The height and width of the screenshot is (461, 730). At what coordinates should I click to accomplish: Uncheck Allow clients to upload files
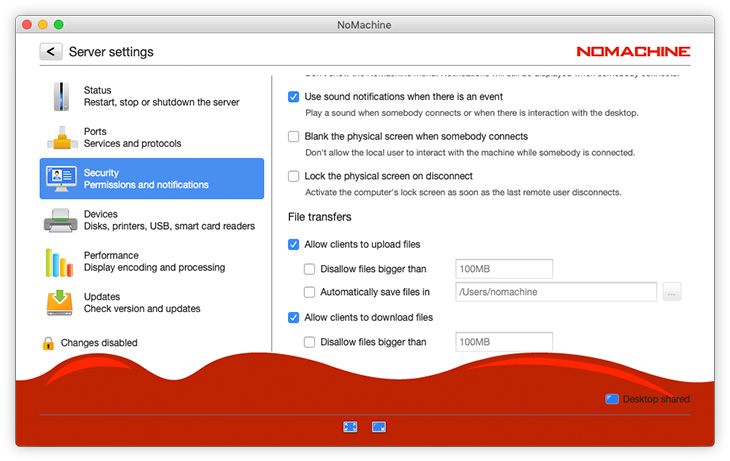pyautogui.click(x=294, y=244)
